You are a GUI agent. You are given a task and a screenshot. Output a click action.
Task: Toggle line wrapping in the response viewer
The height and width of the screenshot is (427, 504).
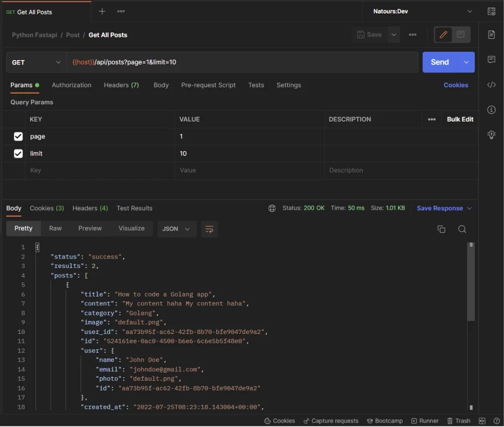tap(209, 229)
